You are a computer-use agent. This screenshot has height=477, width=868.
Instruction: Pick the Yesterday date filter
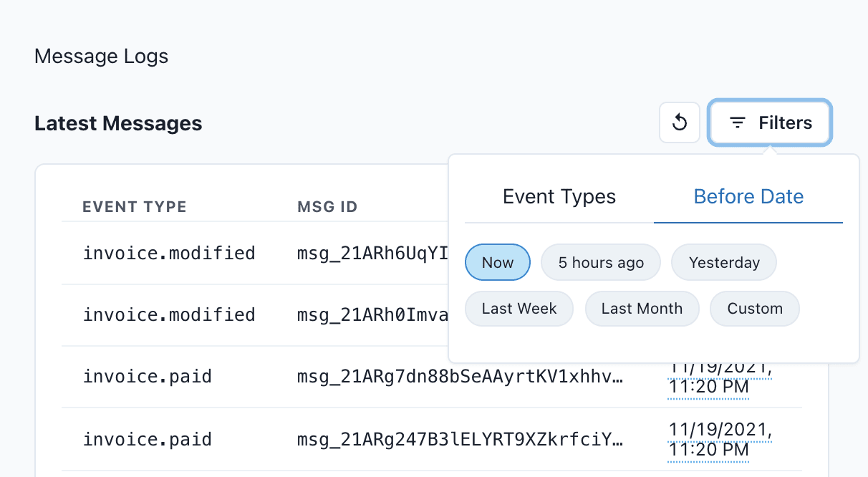[x=723, y=263]
